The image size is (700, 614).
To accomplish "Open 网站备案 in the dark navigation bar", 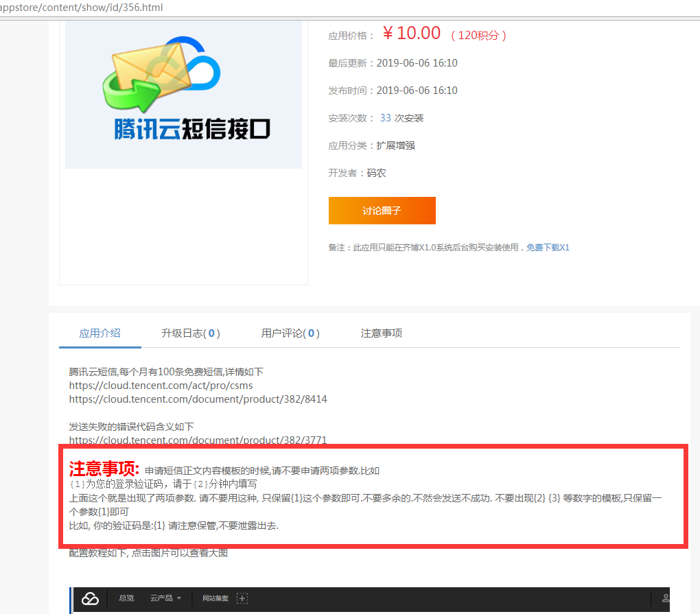I will 215,598.
